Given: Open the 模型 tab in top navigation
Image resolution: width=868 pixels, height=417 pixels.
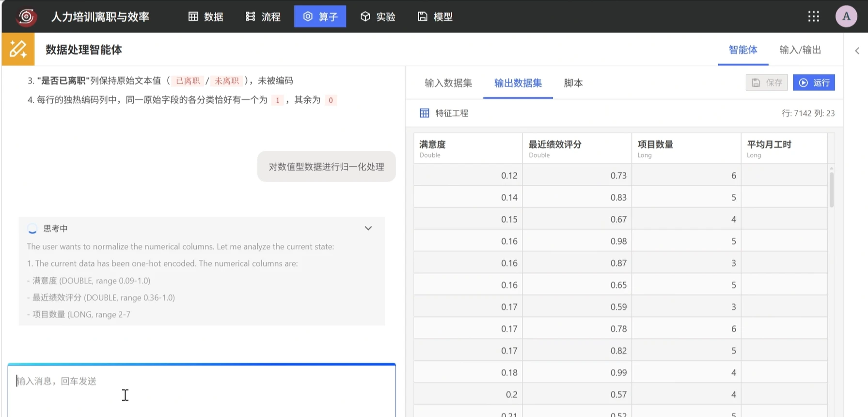Looking at the screenshot, I should 435,16.
